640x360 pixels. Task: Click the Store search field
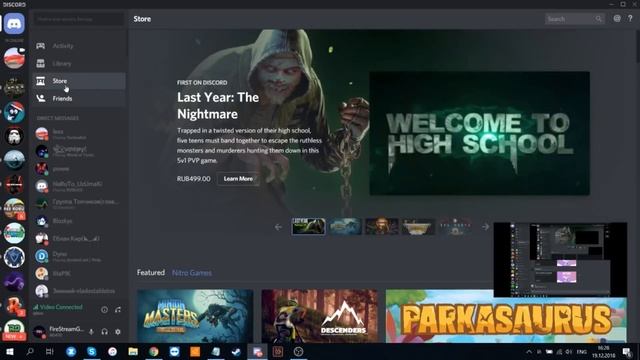click(x=574, y=19)
